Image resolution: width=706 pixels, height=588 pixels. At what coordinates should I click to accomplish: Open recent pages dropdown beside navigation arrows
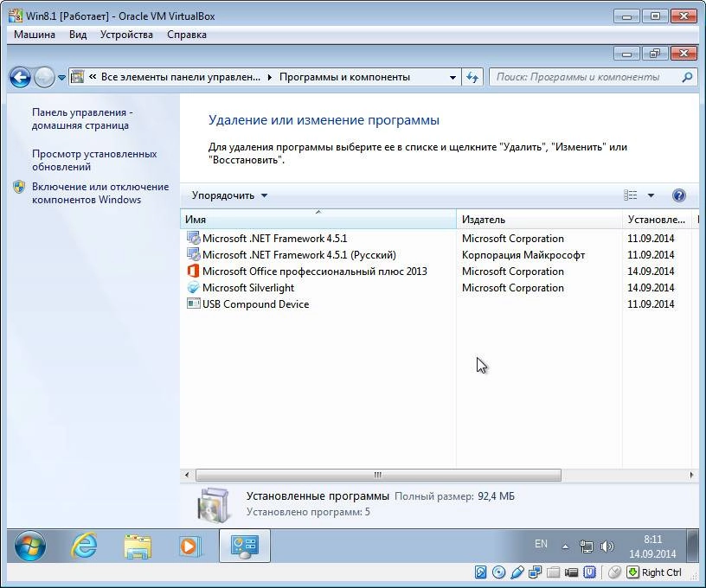(x=61, y=77)
